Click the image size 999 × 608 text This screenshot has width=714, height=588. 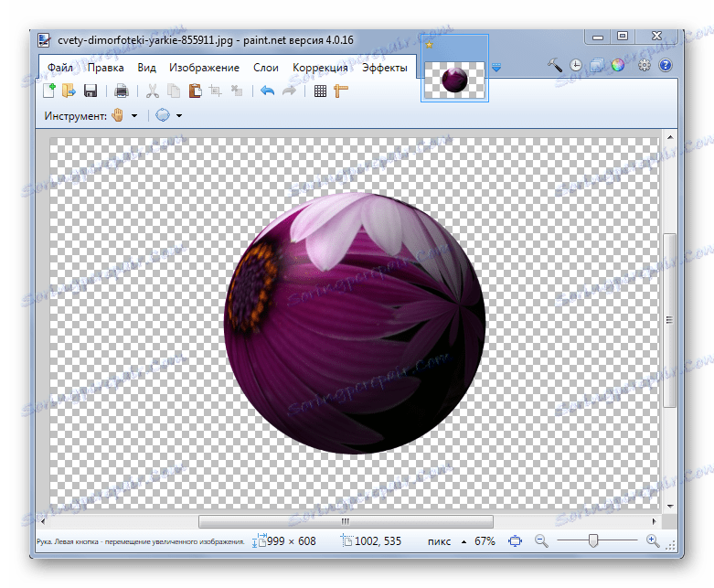[x=291, y=541]
